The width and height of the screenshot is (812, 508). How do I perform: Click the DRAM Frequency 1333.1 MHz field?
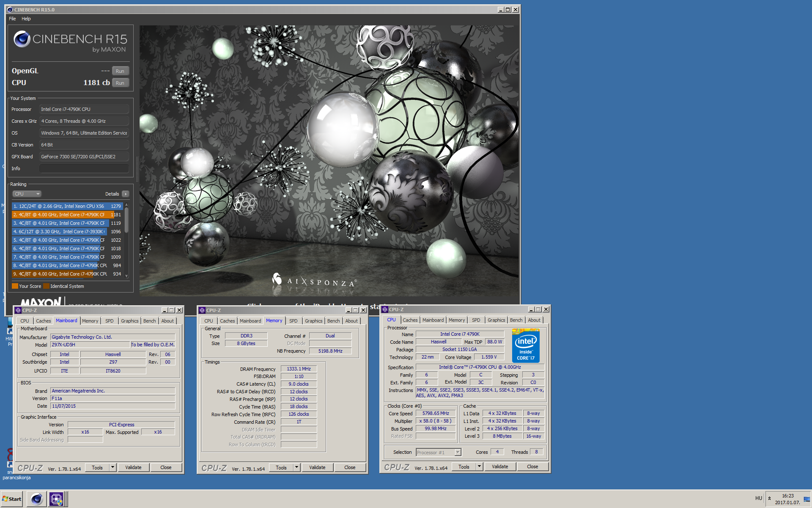(299, 369)
